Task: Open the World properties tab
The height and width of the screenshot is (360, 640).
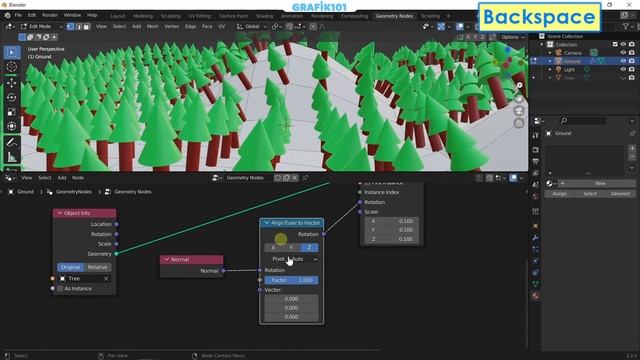Action: tap(536, 196)
